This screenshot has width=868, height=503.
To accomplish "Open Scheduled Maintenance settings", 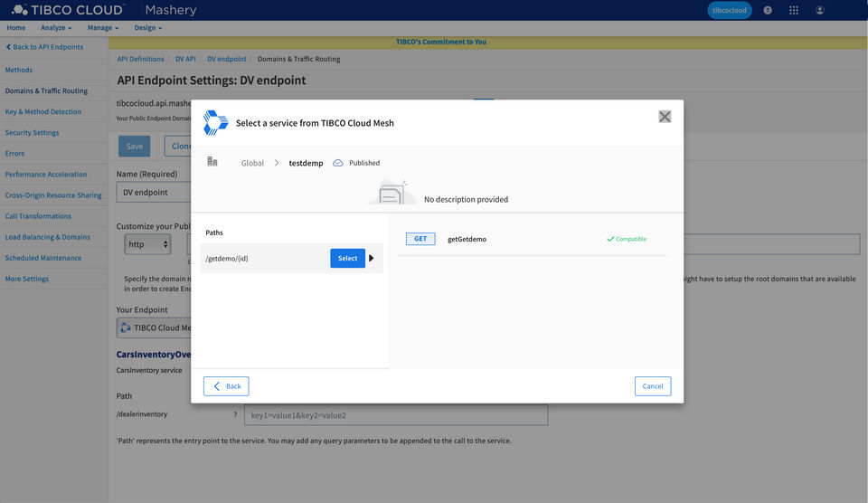I will pyautogui.click(x=43, y=258).
